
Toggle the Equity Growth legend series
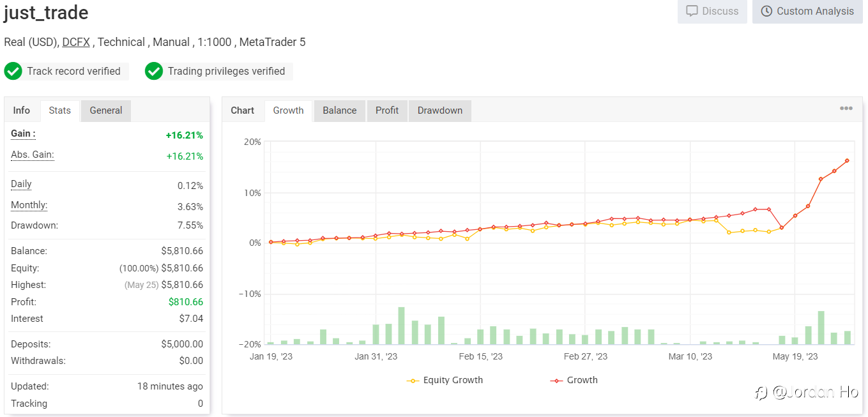pyautogui.click(x=445, y=380)
